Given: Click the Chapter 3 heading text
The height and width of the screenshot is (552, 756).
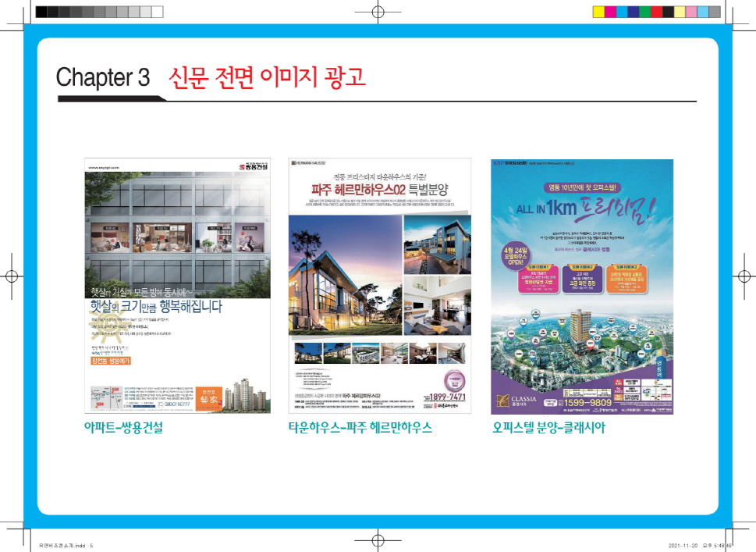Looking at the screenshot, I should tap(102, 77).
